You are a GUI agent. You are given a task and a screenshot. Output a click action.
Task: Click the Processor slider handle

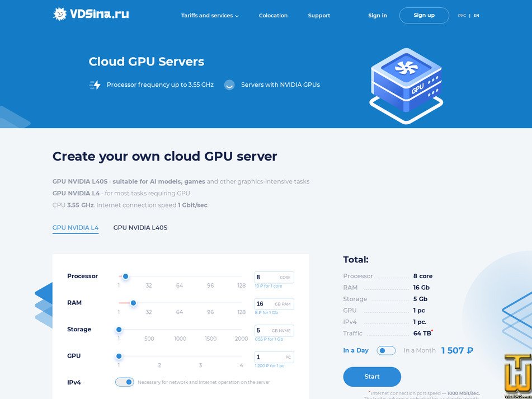(125, 276)
